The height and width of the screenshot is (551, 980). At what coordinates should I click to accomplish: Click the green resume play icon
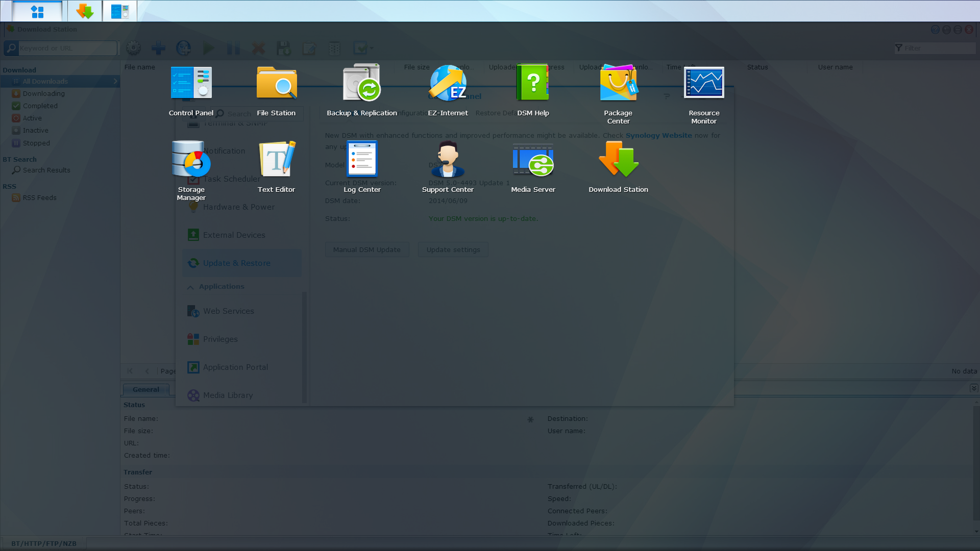tap(208, 48)
